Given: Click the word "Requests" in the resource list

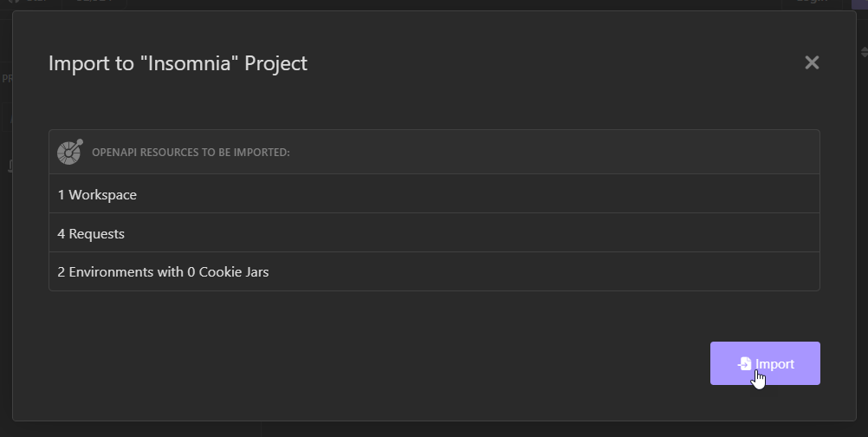Looking at the screenshot, I should click(x=96, y=234).
